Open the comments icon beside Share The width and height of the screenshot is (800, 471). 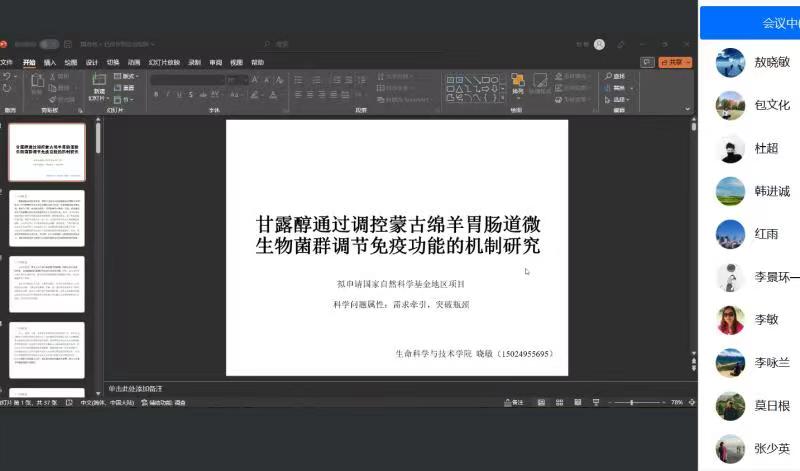(648, 62)
